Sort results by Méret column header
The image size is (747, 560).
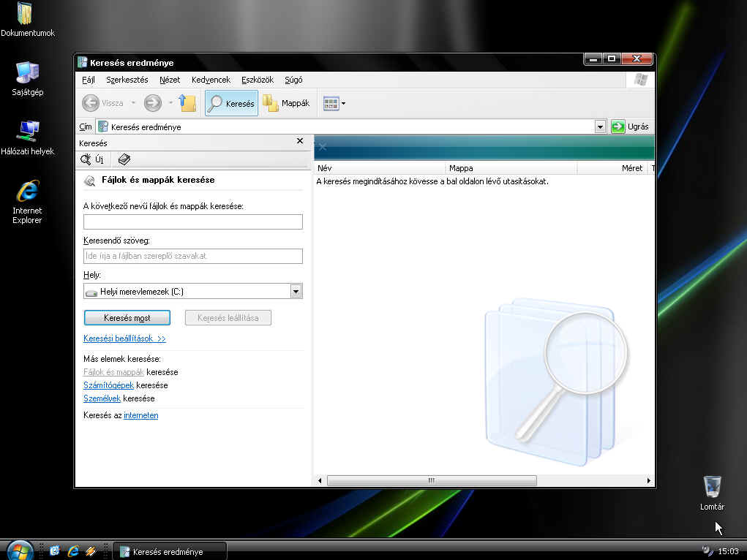(x=613, y=168)
